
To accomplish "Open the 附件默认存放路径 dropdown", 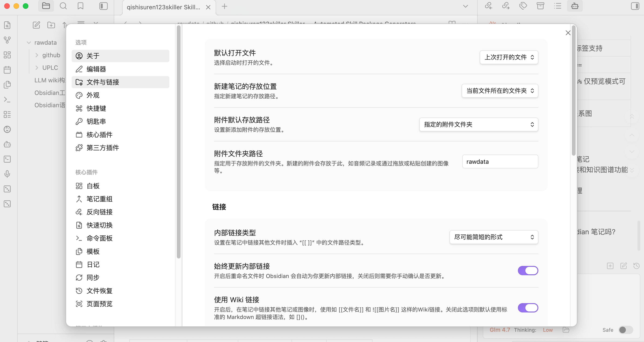I will click(479, 124).
